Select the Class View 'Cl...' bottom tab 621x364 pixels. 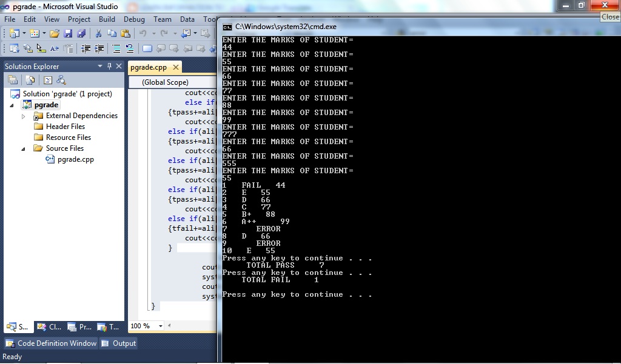pyautogui.click(x=49, y=327)
